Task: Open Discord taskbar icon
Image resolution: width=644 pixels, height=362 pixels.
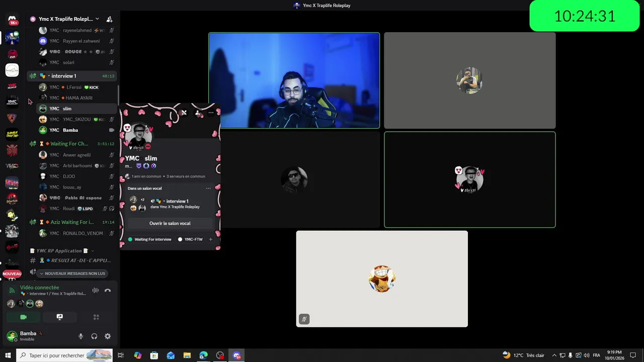Action: coord(237,355)
